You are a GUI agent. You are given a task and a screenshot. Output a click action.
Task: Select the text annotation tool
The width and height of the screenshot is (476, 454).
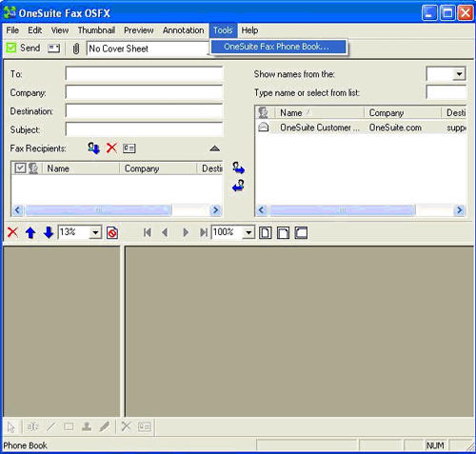[33, 426]
